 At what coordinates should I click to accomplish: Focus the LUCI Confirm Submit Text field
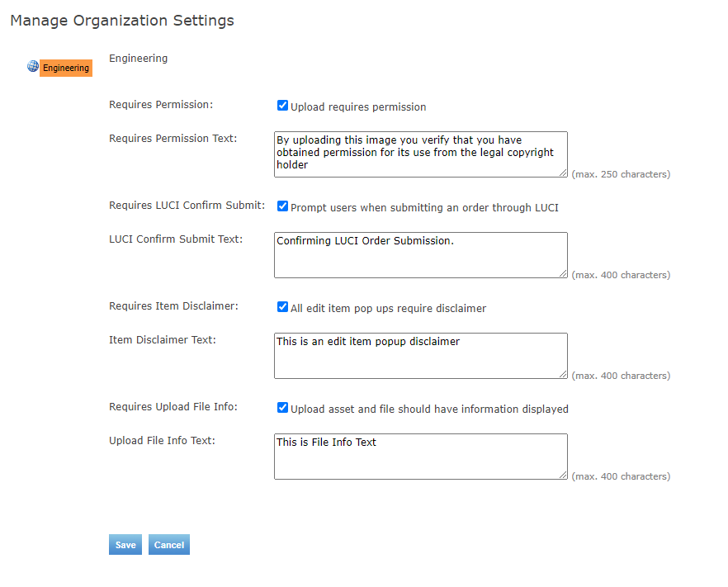tap(420, 254)
